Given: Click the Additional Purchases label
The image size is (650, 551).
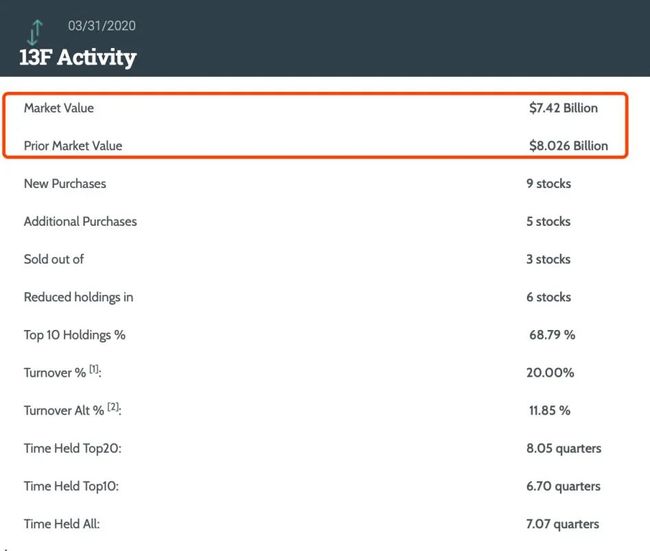Looking at the screenshot, I should pyautogui.click(x=80, y=221).
